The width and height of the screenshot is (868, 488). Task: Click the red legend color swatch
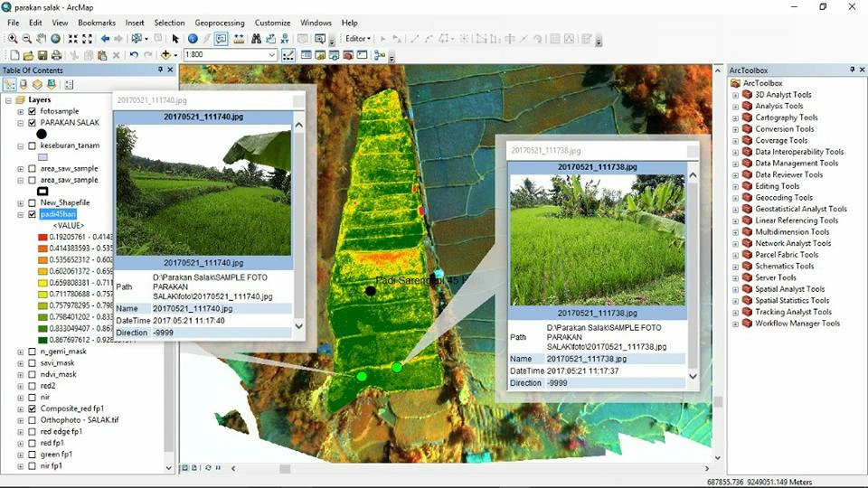click(42, 237)
